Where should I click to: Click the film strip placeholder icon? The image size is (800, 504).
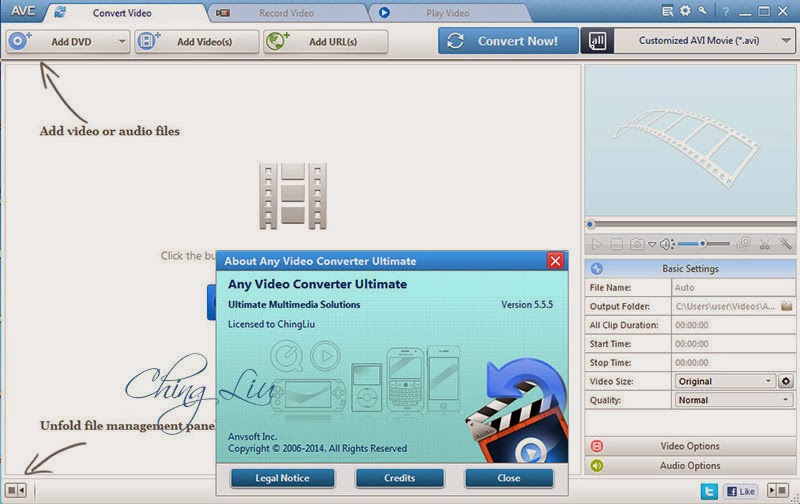293,196
